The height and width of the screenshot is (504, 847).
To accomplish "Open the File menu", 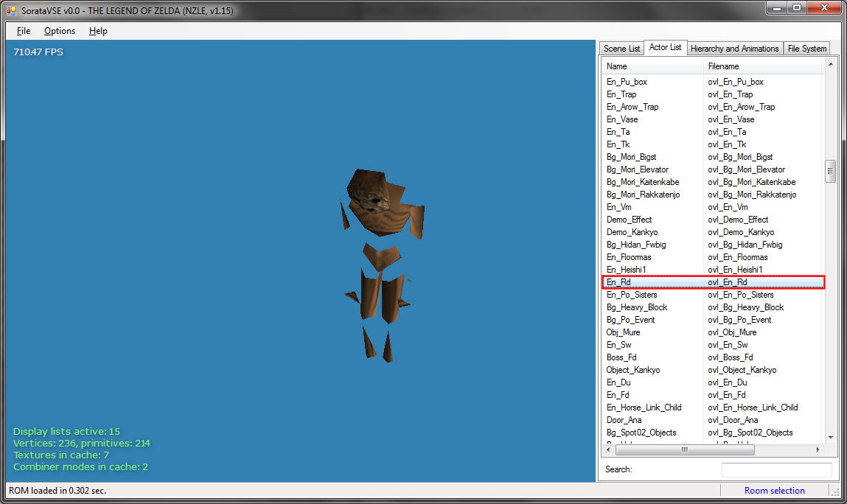I will coord(24,31).
